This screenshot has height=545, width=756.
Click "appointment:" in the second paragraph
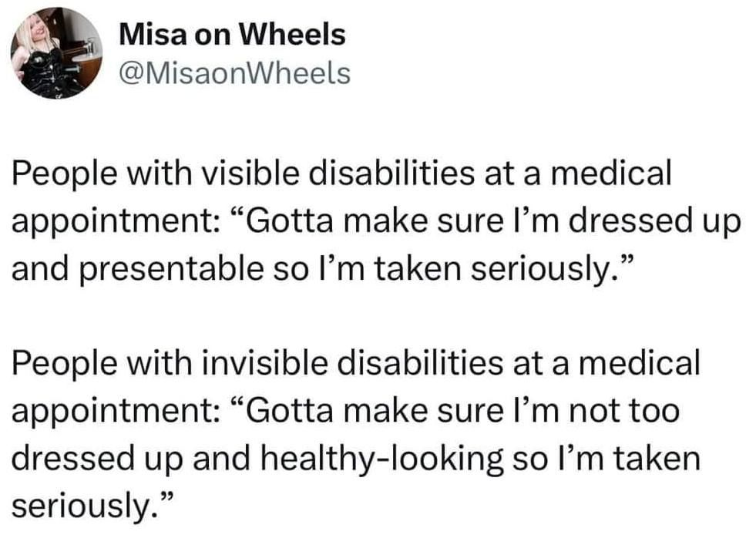[x=115, y=411]
